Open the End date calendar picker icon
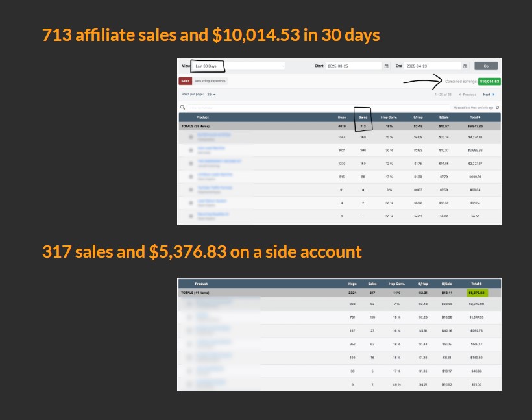This screenshot has width=532, height=420. pos(465,66)
